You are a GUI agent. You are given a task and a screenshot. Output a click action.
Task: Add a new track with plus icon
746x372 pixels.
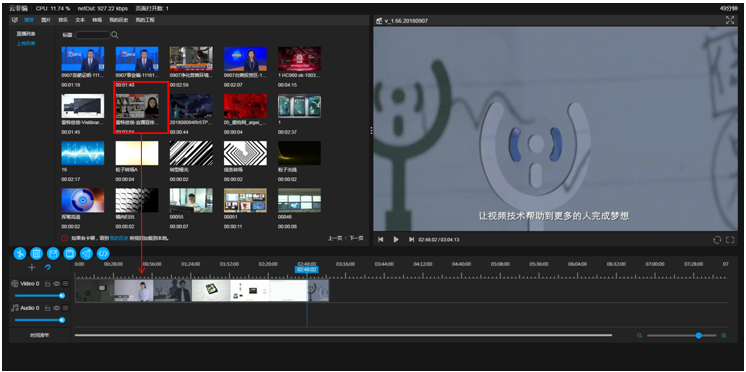[32, 267]
